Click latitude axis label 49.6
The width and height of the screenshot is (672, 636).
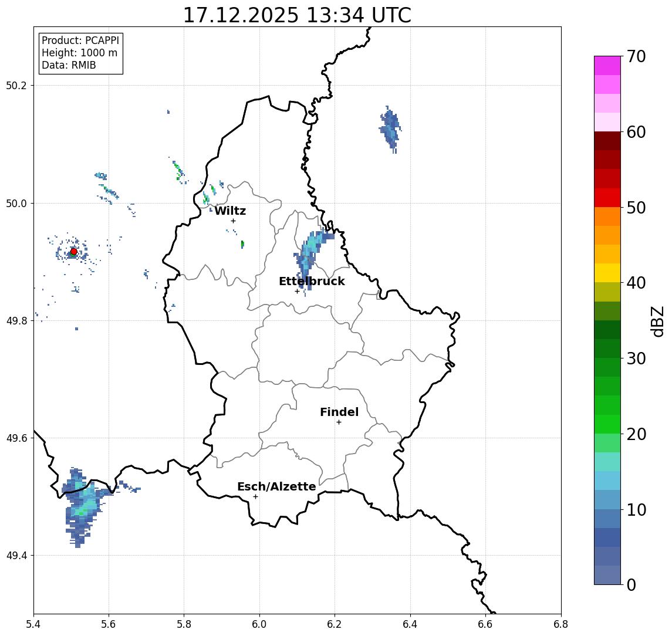pyautogui.click(x=16, y=438)
